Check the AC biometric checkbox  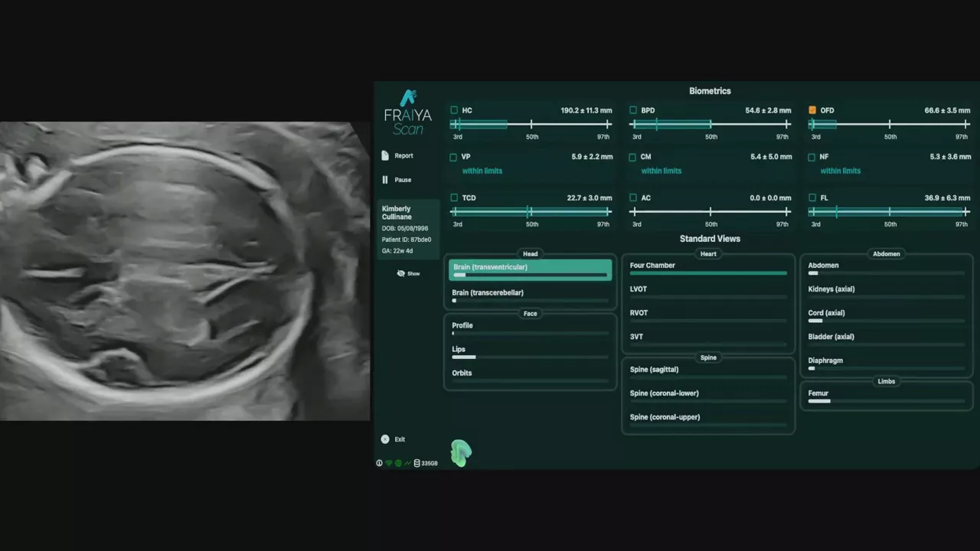click(x=633, y=197)
